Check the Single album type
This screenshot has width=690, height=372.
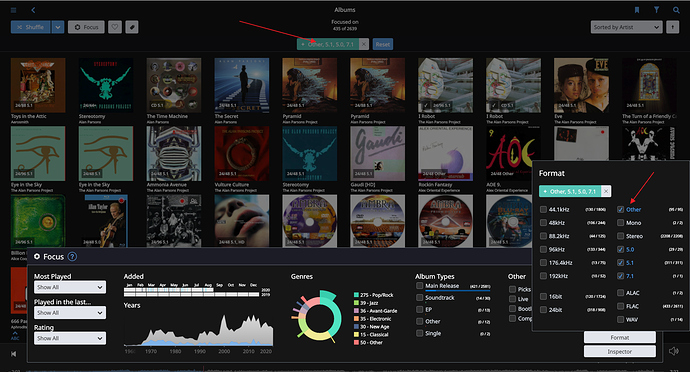pyautogui.click(x=419, y=333)
